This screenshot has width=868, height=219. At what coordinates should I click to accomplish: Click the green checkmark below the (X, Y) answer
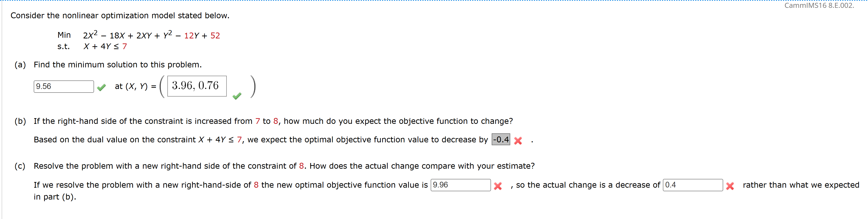[x=237, y=96]
